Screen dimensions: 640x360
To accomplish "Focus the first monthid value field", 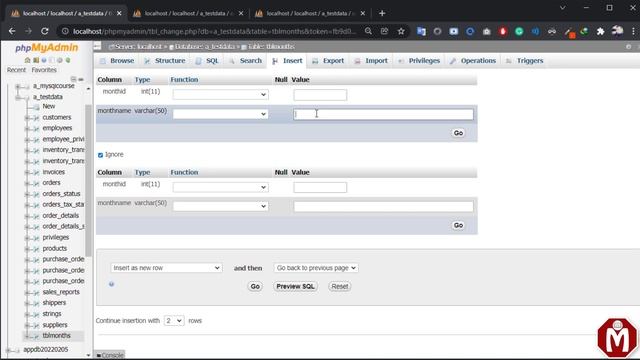I will [x=320, y=95].
